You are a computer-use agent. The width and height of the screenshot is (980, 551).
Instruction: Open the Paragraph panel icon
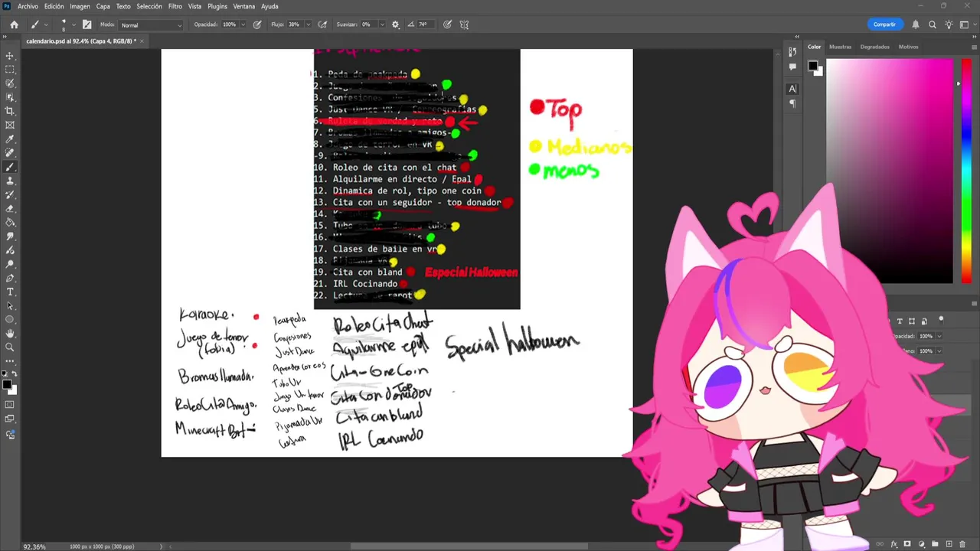coord(792,103)
